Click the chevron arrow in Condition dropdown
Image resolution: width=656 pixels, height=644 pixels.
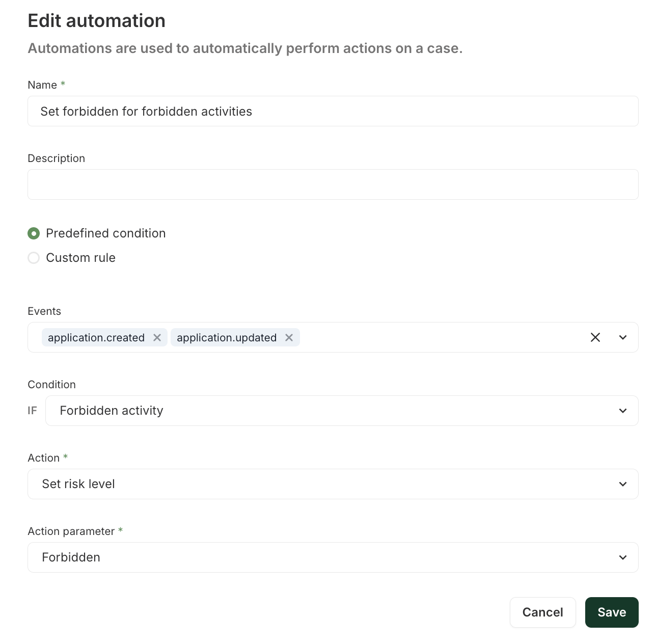tap(622, 411)
